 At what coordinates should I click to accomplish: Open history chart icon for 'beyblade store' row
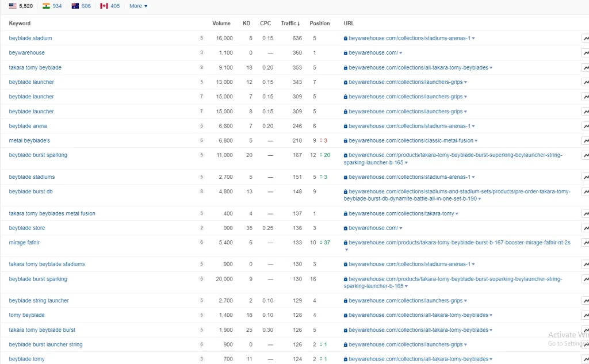[585, 228]
